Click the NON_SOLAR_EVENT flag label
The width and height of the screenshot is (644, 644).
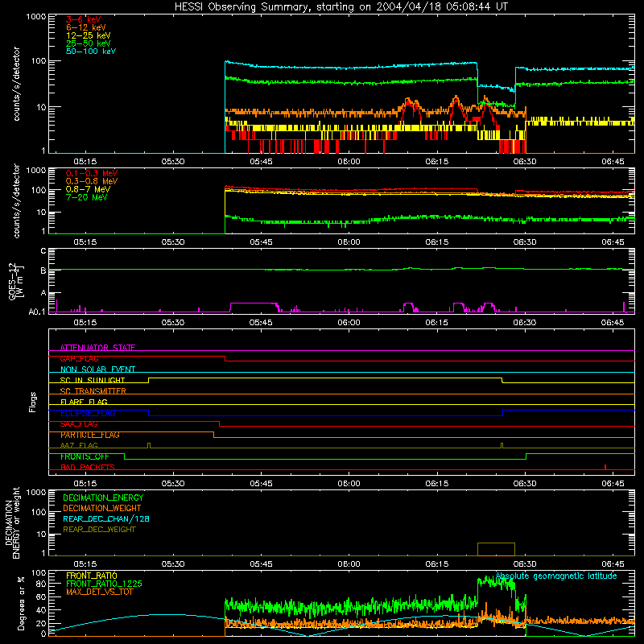(x=97, y=369)
